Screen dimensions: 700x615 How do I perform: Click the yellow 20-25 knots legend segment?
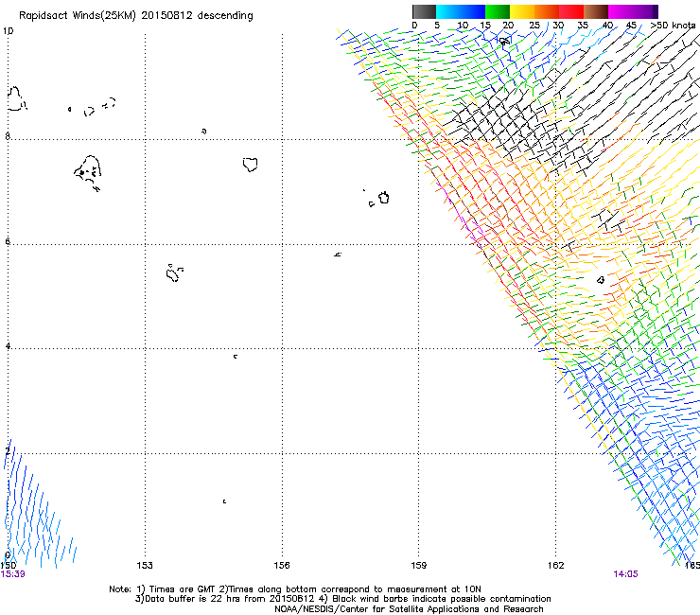(522, 11)
